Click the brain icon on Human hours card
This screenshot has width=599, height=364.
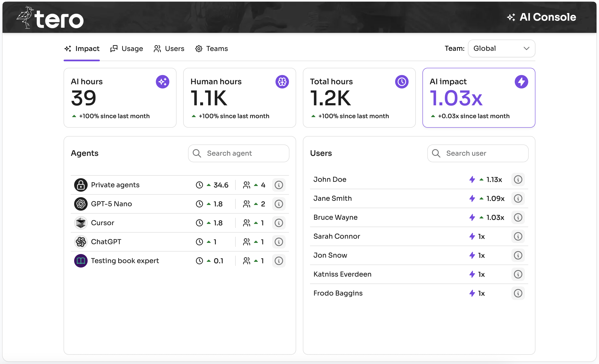tap(282, 82)
